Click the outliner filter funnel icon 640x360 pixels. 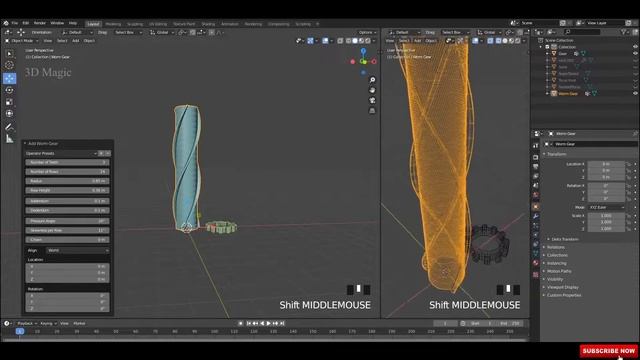[x=624, y=32]
